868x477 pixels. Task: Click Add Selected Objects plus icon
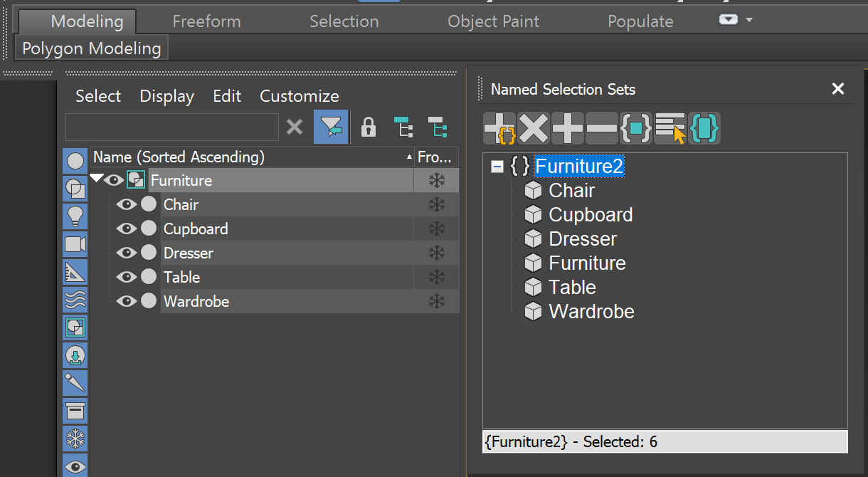tap(568, 129)
